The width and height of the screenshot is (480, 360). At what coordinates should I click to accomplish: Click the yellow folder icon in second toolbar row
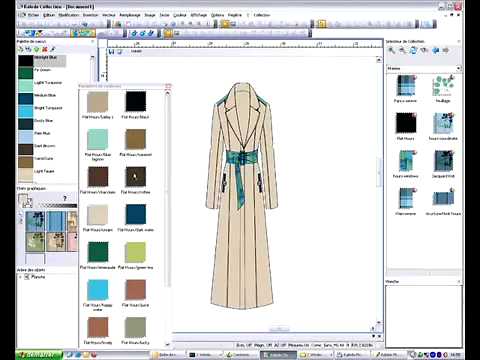pos(168,33)
